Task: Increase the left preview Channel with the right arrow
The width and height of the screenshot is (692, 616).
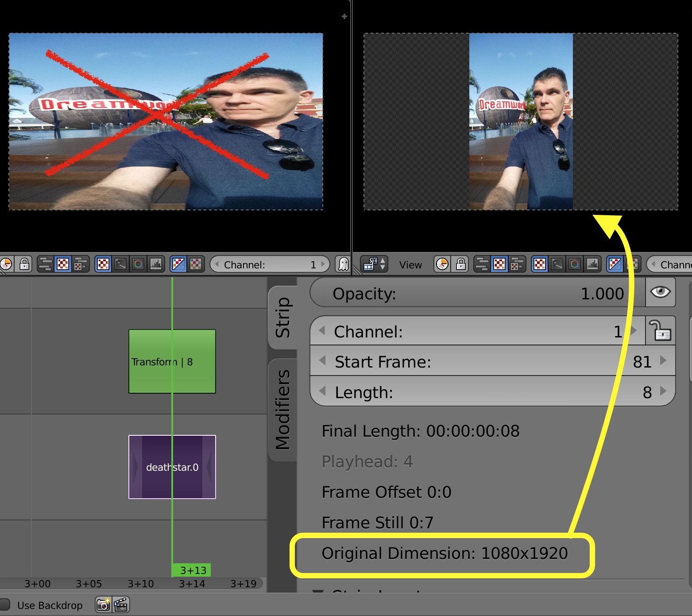Action: coord(324,264)
